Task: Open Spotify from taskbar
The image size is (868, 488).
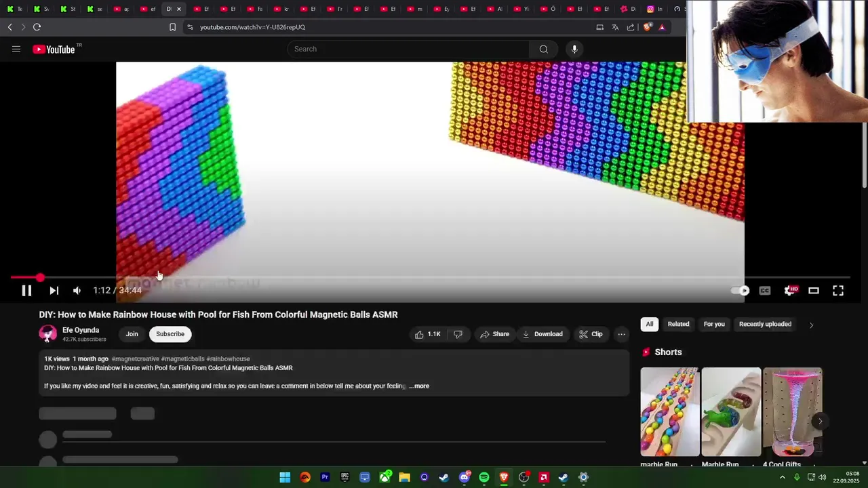Action: pos(484,477)
